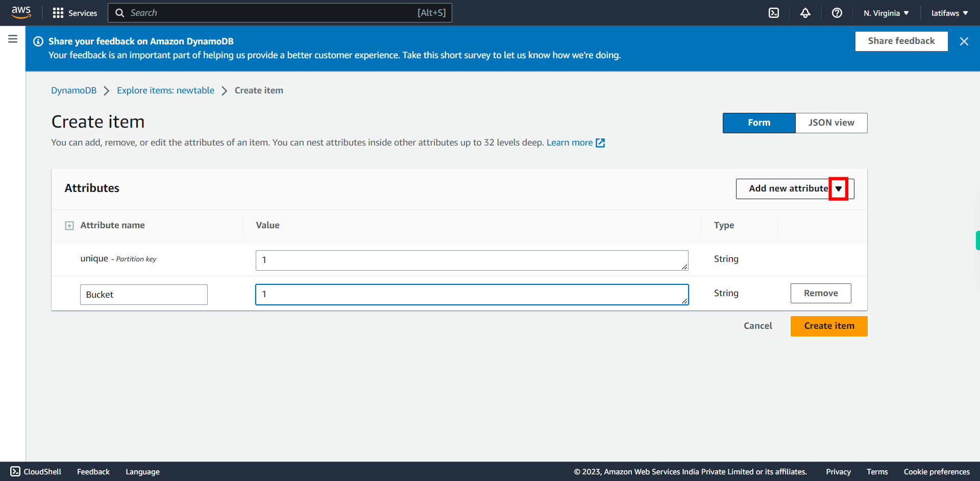Edit the Bucket attribute name field

point(144,295)
